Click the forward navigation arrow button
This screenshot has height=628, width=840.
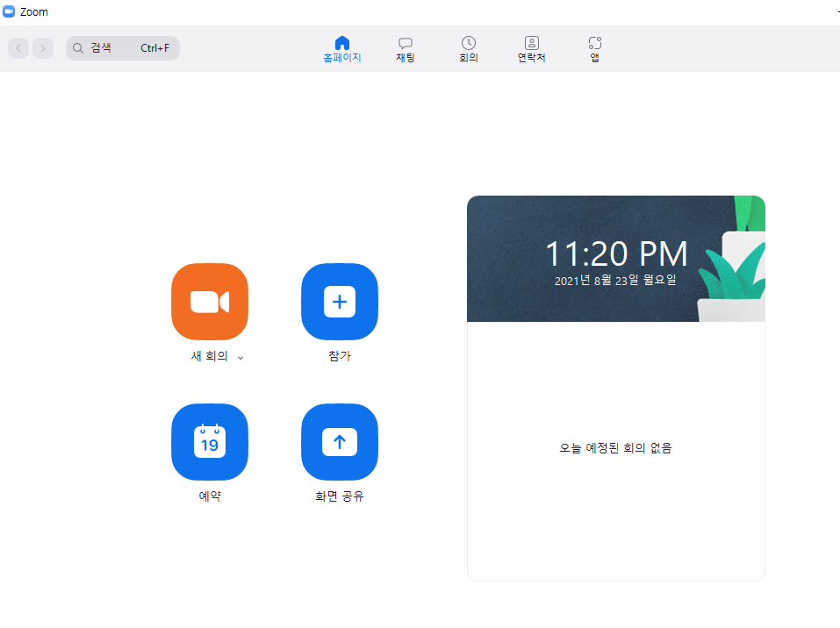click(43, 48)
